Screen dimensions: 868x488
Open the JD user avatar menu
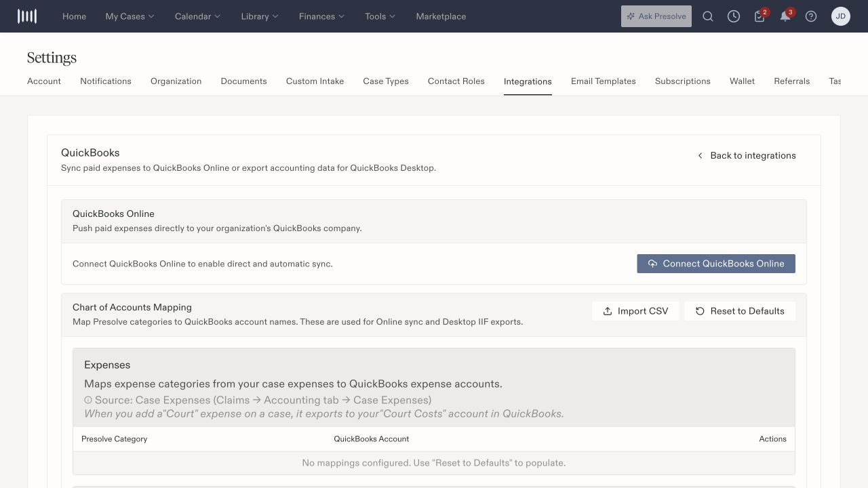[x=841, y=16]
